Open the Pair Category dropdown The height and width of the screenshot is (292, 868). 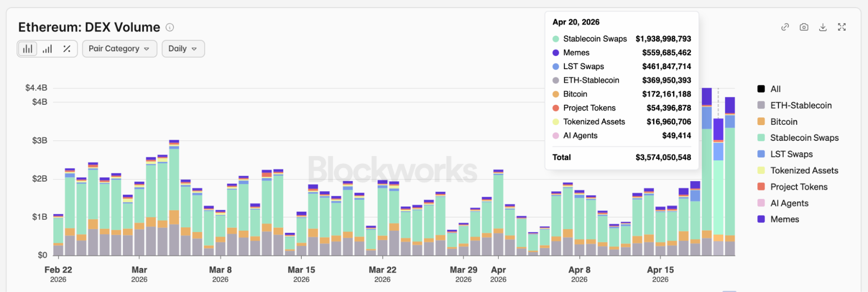click(x=119, y=49)
